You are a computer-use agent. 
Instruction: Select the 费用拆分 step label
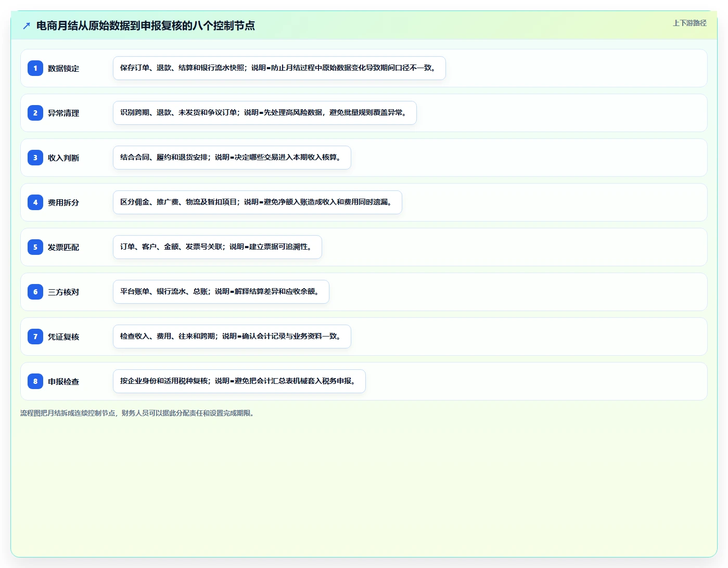tap(63, 202)
